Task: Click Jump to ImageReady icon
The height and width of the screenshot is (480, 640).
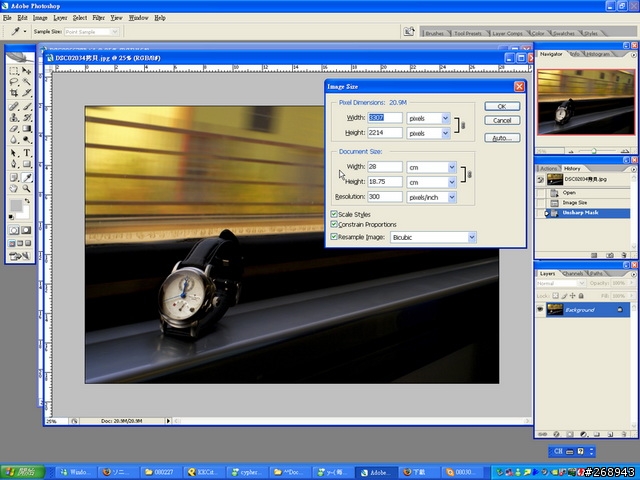Action: 20,256
